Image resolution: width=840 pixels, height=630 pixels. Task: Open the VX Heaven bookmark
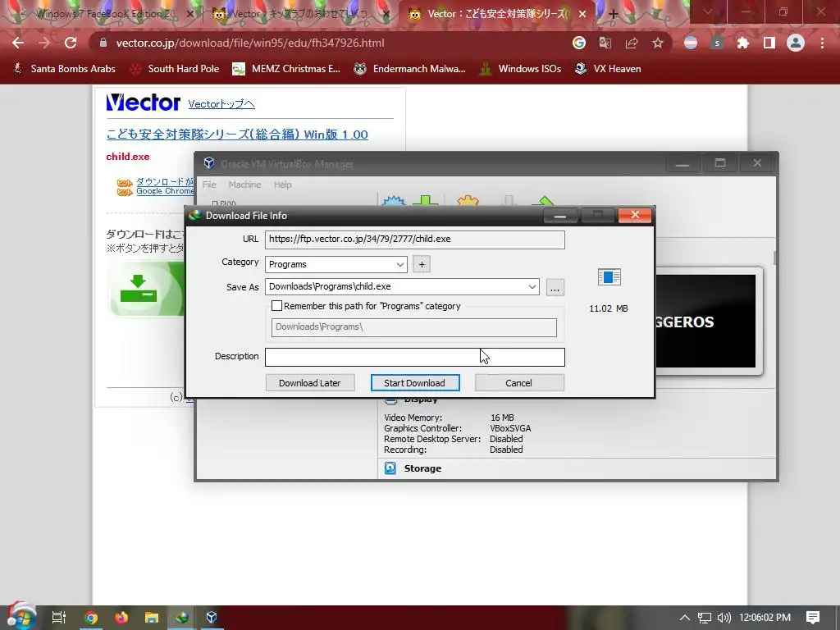point(608,69)
